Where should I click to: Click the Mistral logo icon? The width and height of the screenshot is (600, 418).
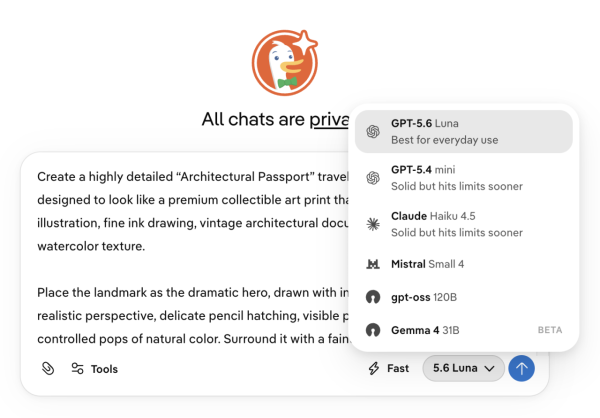point(373,264)
